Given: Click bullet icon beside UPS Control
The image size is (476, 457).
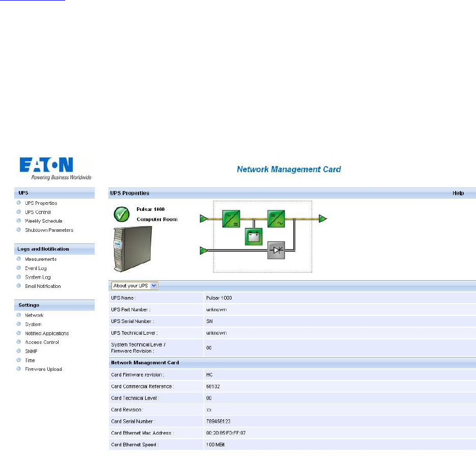Looking at the screenshot, I should (x=18, y=212).
